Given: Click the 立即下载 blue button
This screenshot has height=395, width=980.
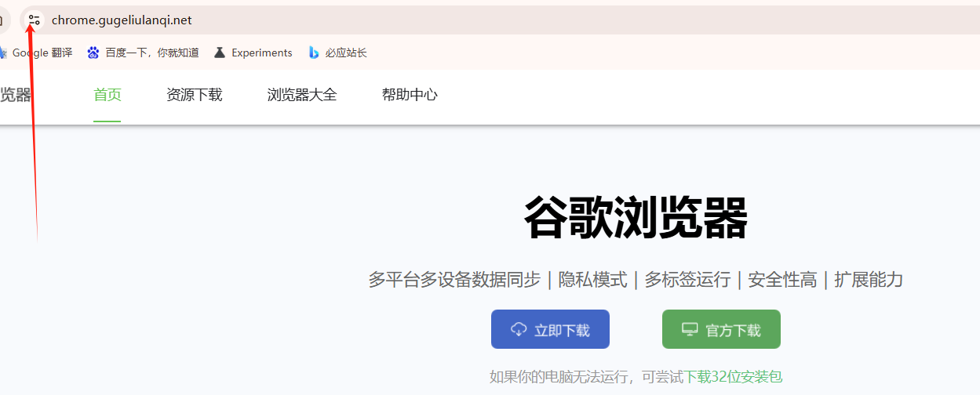Looking at the screenshot, I should (x=550, y=329).
